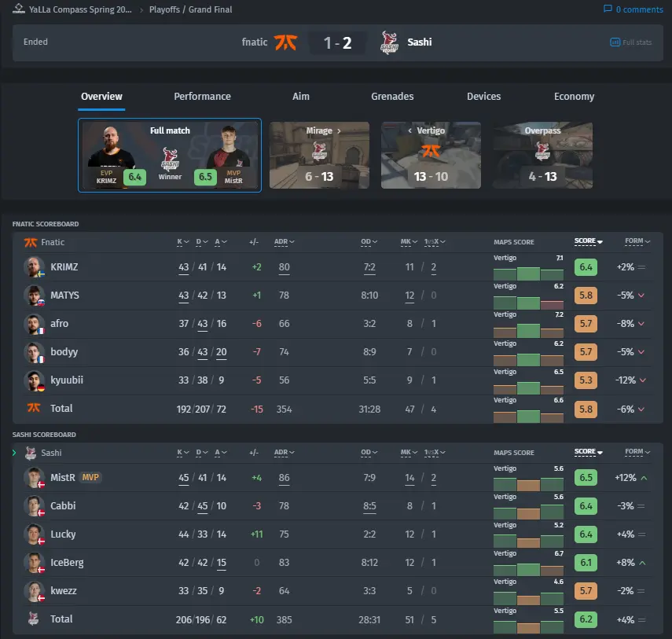This screenshot has height=639, width=672.
Task: Sort Fnatic scoreboard by kills (K)
Action: point(183,242)
